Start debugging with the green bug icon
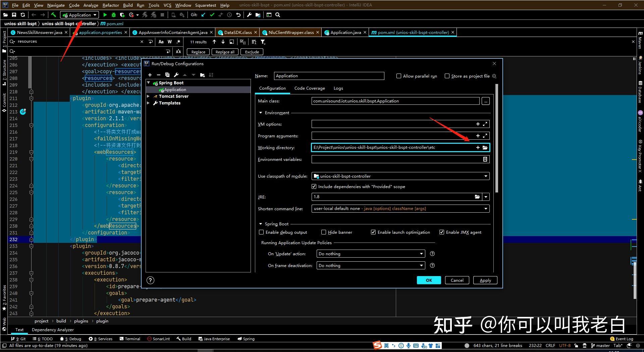This screenshot has width=644, height=352. 114,15
